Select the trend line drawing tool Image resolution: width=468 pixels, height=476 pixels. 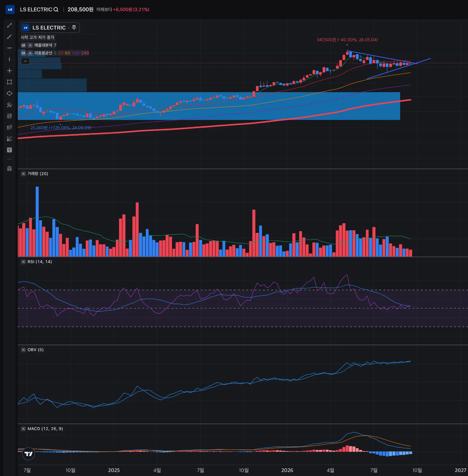click(9, 25)
